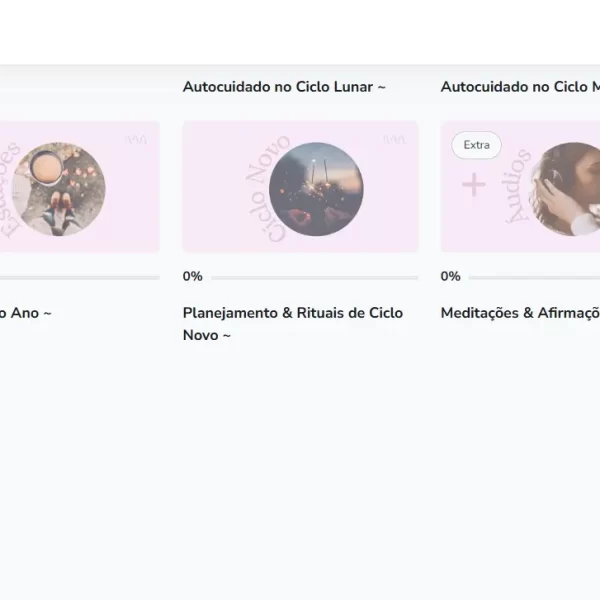
Task: Open 'Autocuidado no Ciclo Lunar ~' course
Action: tap(284, 87)
